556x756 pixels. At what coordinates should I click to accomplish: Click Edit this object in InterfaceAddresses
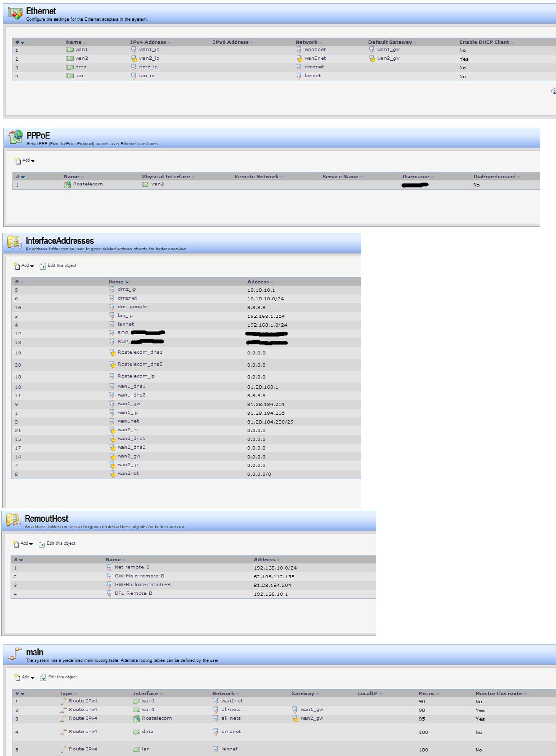(x=58, y=266)
